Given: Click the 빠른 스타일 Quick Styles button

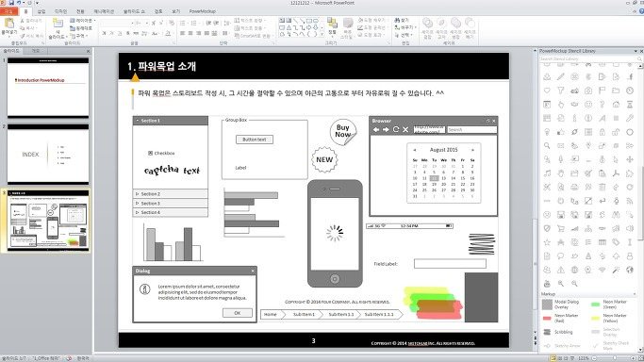Looking at the screenshot, I should [348, 28].
